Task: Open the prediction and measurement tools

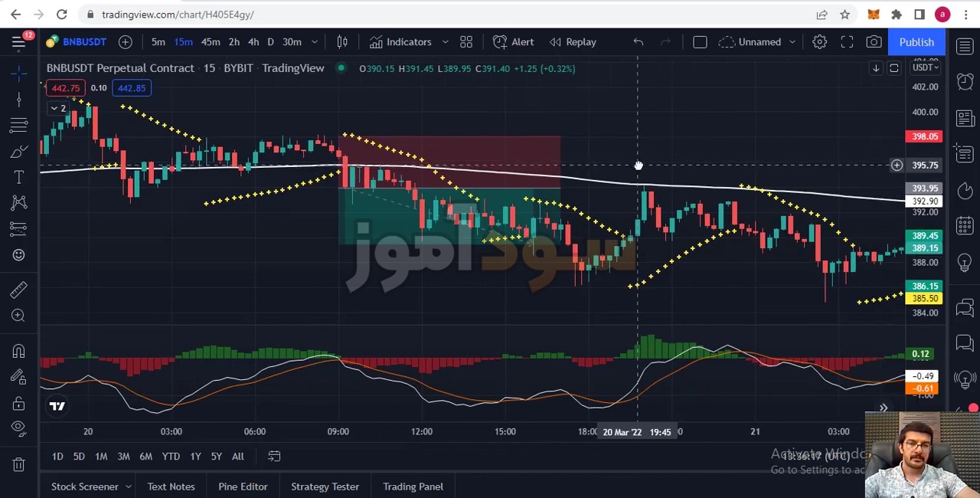Action: pos(19,229)
